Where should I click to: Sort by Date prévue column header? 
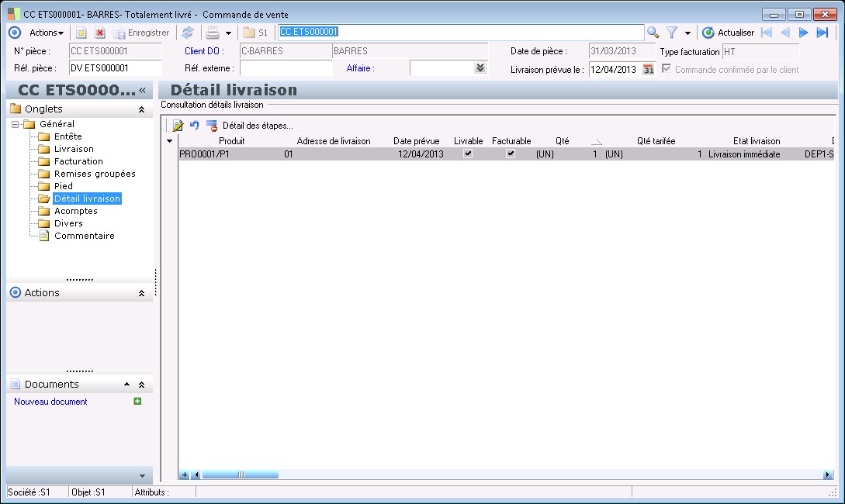(416, 141)
